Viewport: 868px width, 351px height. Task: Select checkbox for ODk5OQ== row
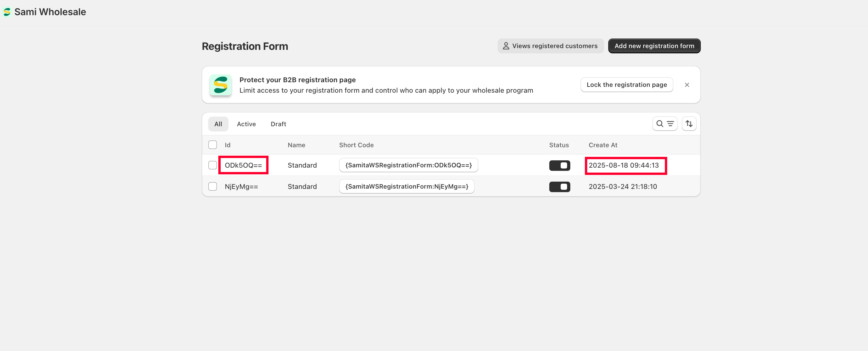pos(212,165)
